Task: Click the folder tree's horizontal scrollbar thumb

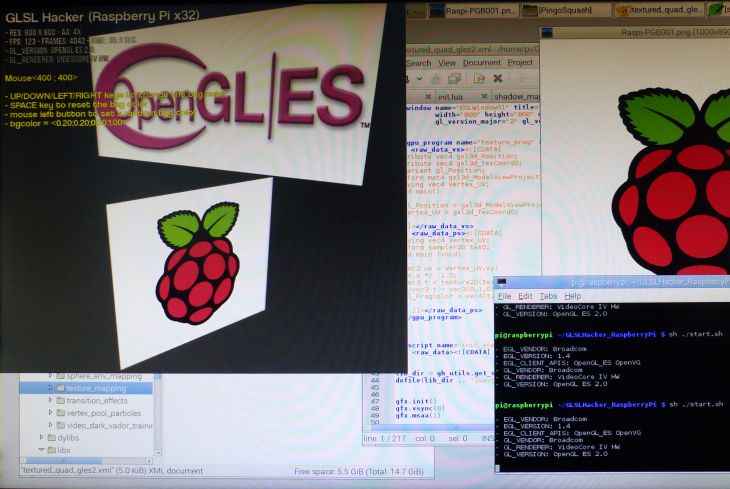Action: click(63, 461)
